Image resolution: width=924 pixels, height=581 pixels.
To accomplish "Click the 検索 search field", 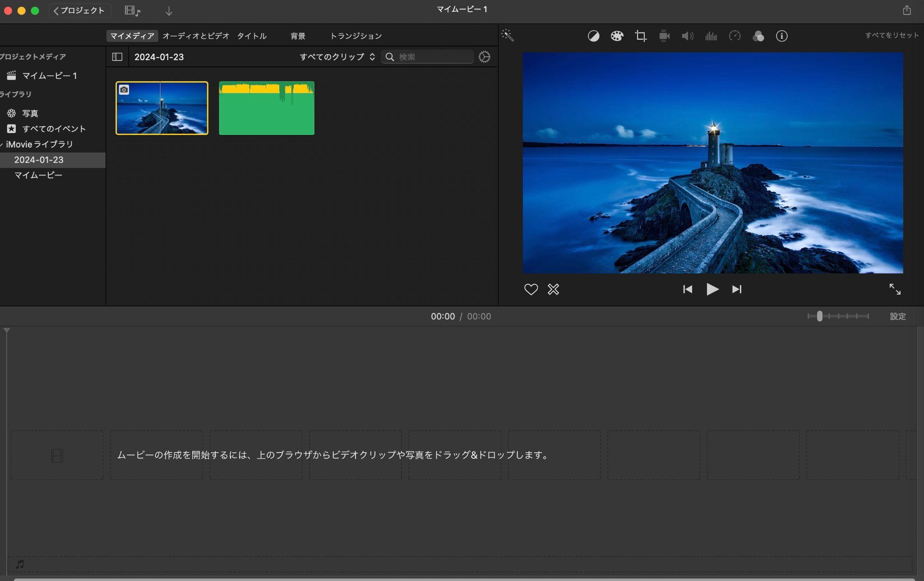I will point(427,57).
